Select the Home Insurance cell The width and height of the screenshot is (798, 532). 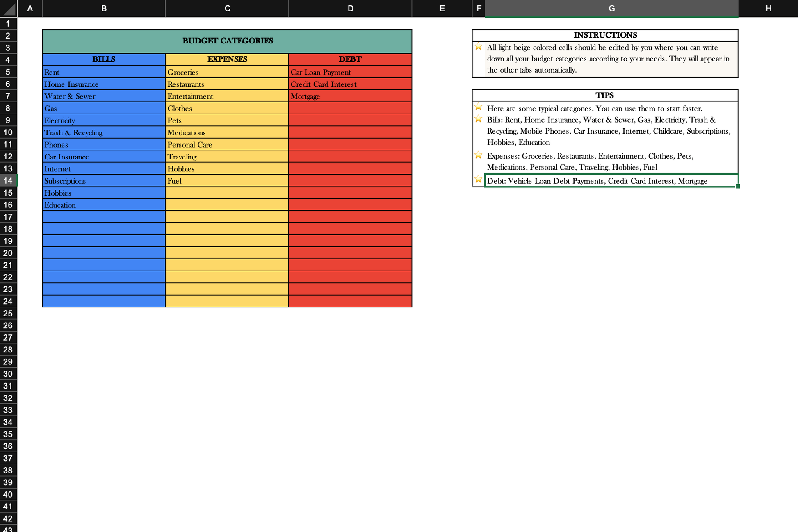coord(104,84)
